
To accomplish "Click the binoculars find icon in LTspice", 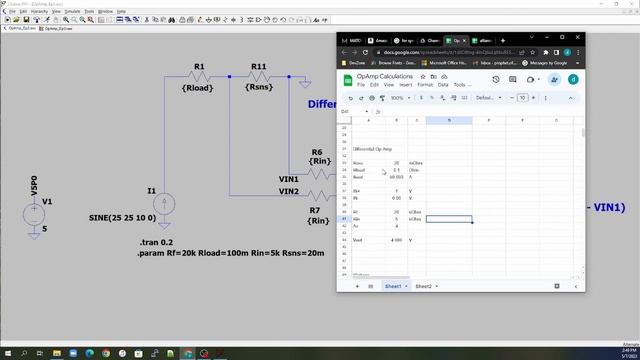I will [x=171, y=20].
